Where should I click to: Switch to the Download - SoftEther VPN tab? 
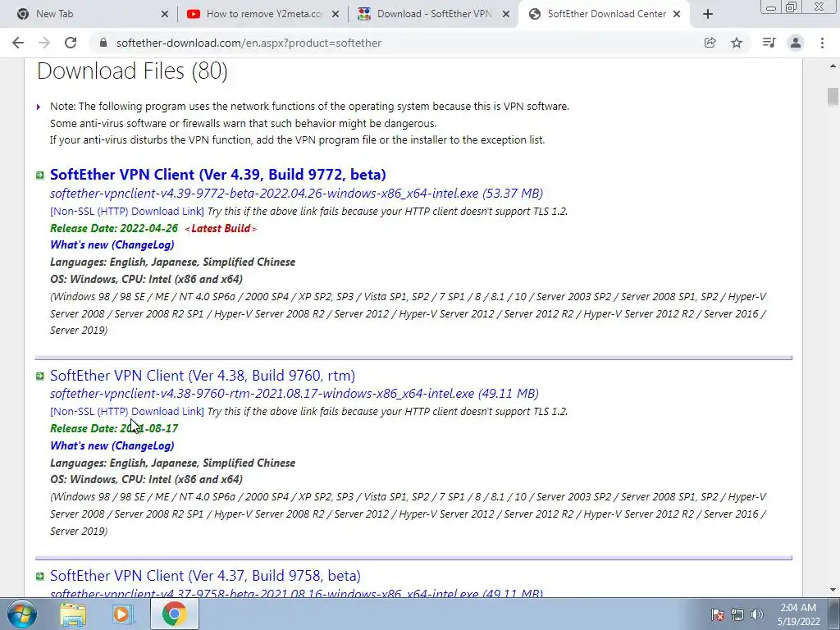pyautogui.click(x=433, y=14)
